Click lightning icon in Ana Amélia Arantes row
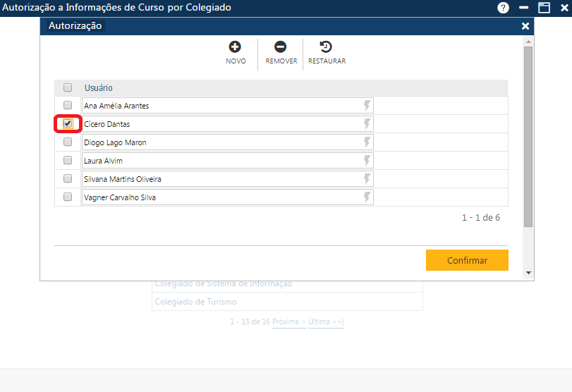 pos(367,106)
